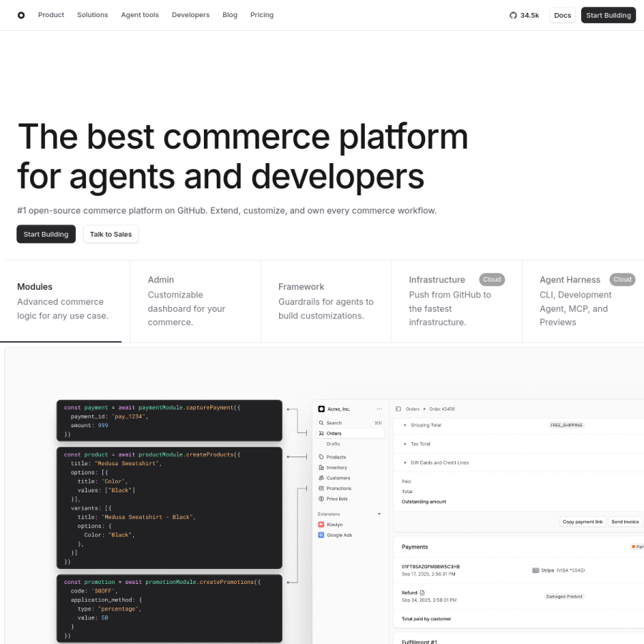Click the Medusa logo in the navbar

pyautogui.click(x=21, y=15)
